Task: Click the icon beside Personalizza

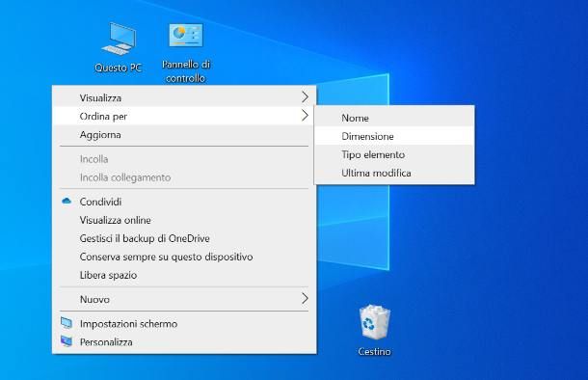Action: pyautogui.click(x=67, y=341)
